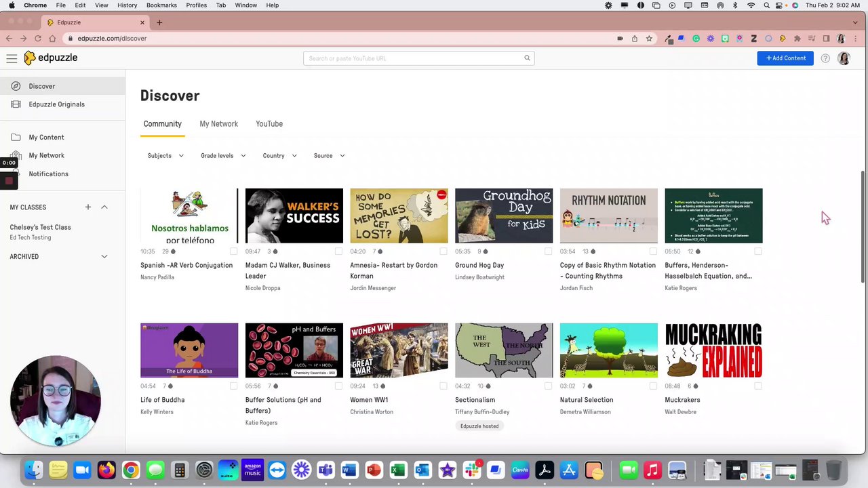Click the Add Content button
868x488 pixels.
785,58
